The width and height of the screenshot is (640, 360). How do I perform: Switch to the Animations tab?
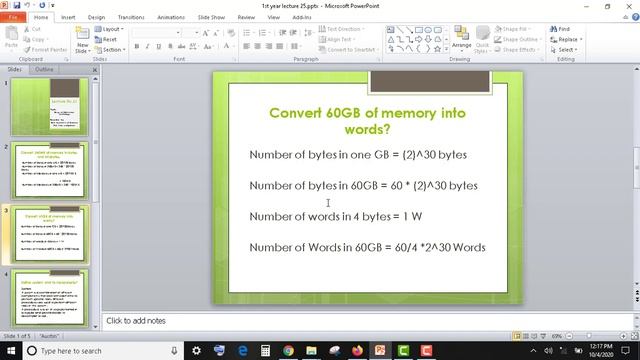171,17
